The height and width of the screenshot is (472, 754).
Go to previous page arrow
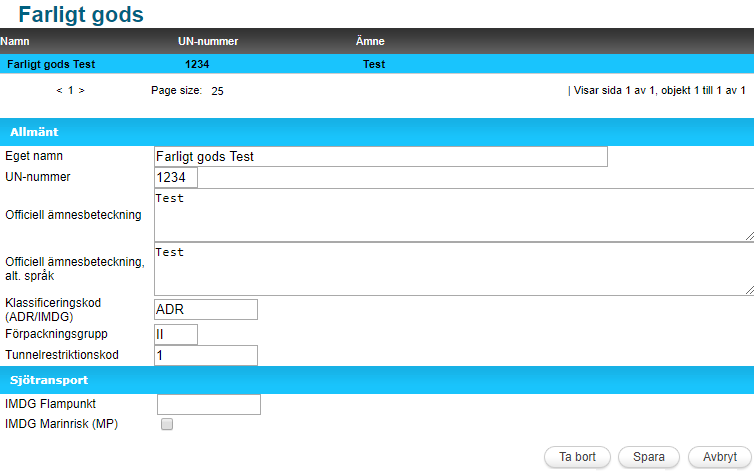(59, 90)
